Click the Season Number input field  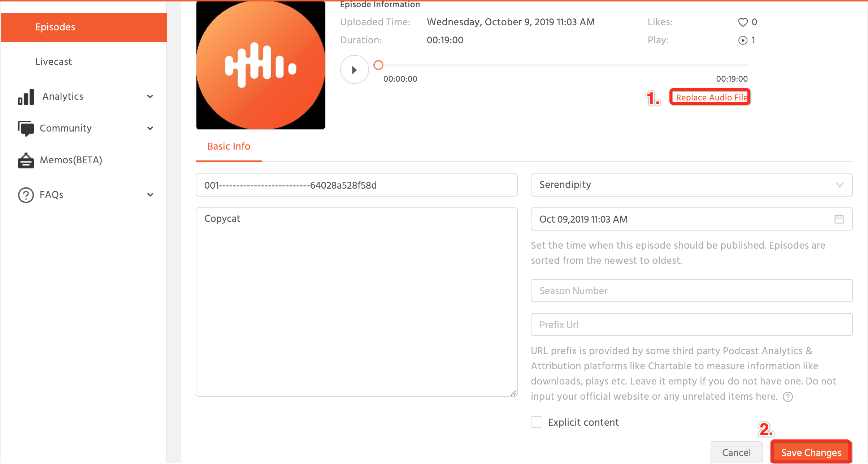pos(691,291)
